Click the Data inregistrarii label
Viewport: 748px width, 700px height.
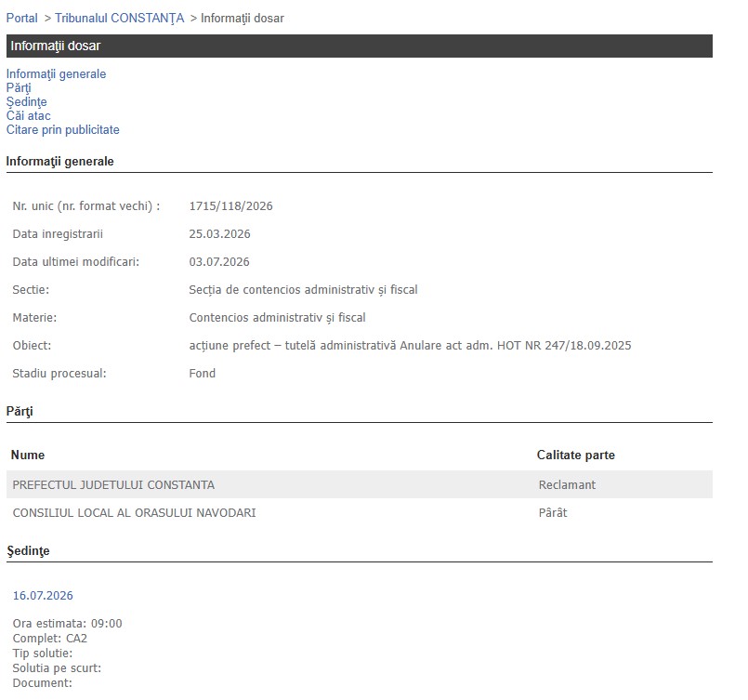coord(58,234)
